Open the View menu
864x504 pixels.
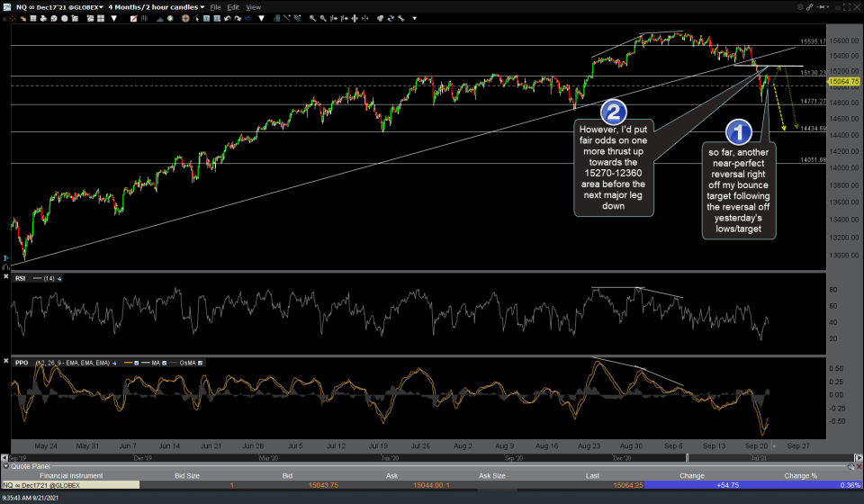coord(254,7)
